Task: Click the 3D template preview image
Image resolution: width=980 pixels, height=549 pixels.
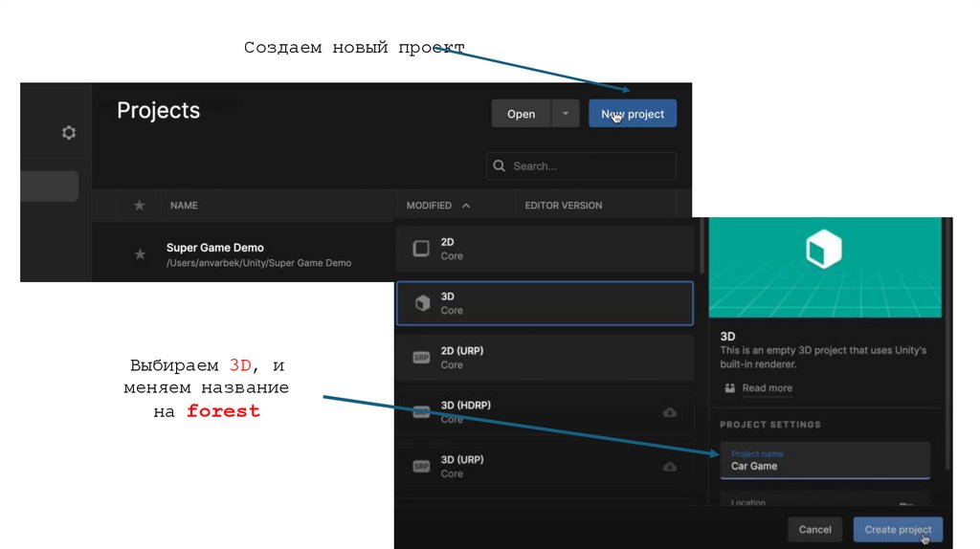Action: pyautogui.click(x=825, y=267)
